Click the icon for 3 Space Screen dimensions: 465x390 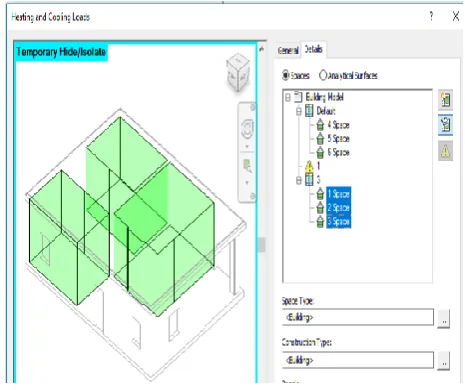[320, 221]
